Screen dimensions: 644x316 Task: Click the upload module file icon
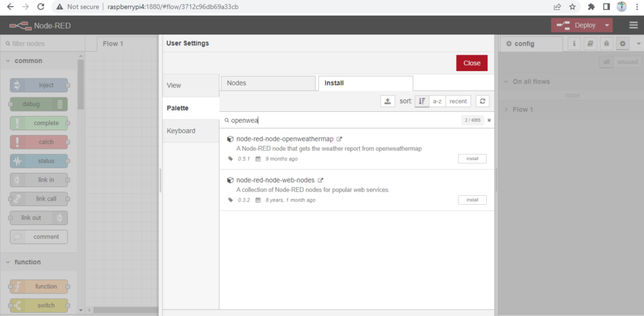[387, 101]
